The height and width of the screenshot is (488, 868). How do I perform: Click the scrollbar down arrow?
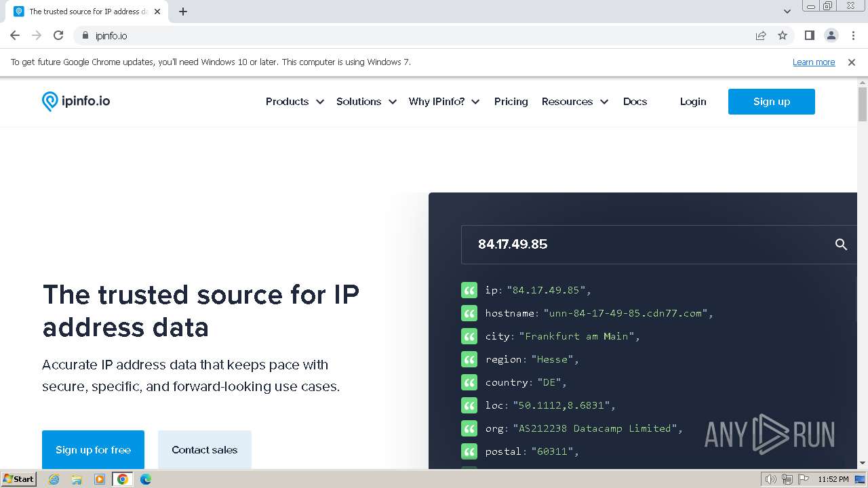click(x=863, y=464)
